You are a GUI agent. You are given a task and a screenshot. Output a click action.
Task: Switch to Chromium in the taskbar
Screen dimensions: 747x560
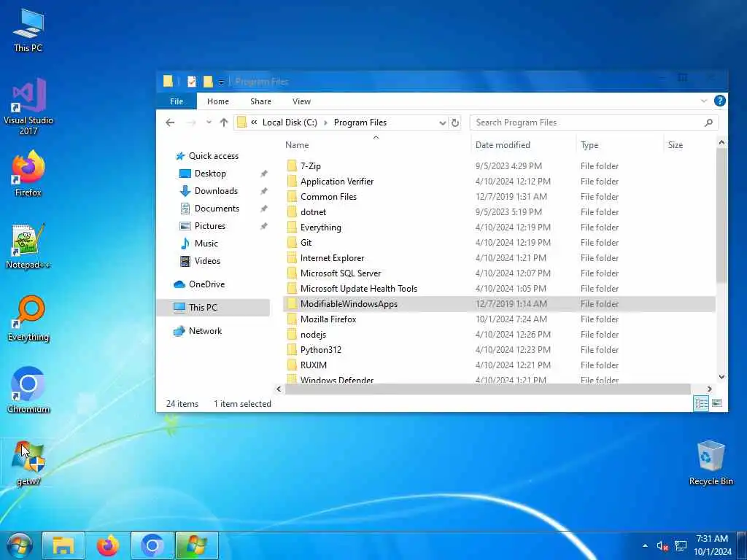pos(152,545)
